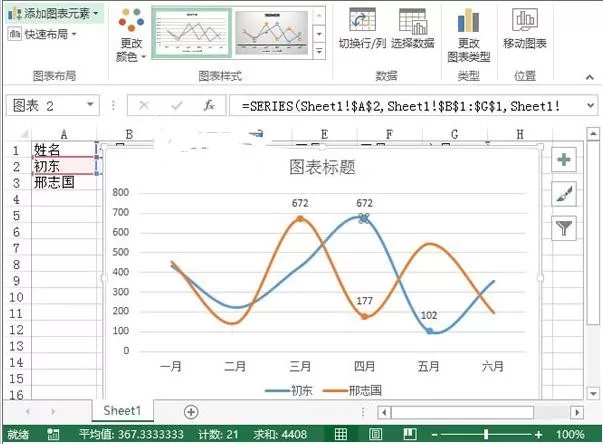This screenshot has width=603, height=444.
Task: Switch to the Sheet1 tab
Action: coord(122,411)
